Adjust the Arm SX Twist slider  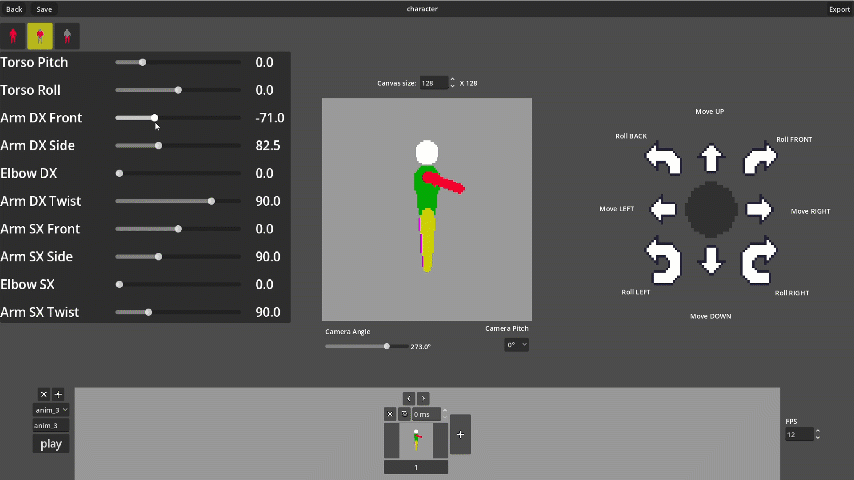coord(178,312)
